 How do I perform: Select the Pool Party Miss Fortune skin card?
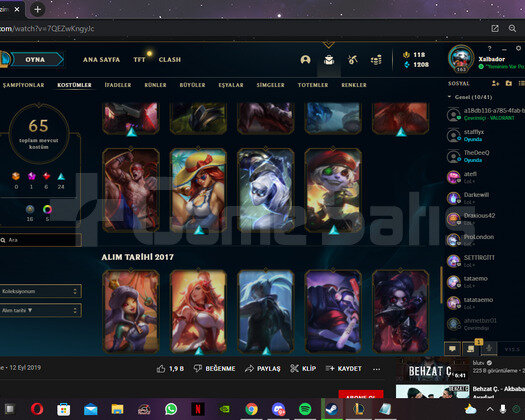pyautogui.click(x=198, y=190)
